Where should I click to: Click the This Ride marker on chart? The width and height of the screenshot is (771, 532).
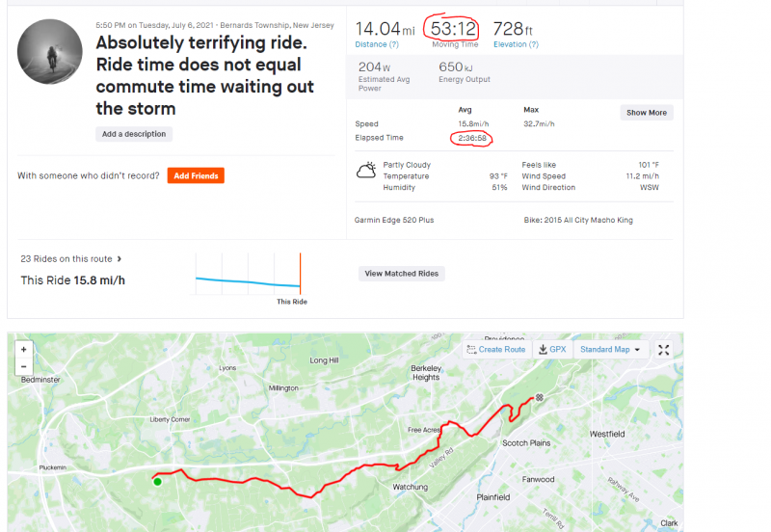(x=300, y=274)
